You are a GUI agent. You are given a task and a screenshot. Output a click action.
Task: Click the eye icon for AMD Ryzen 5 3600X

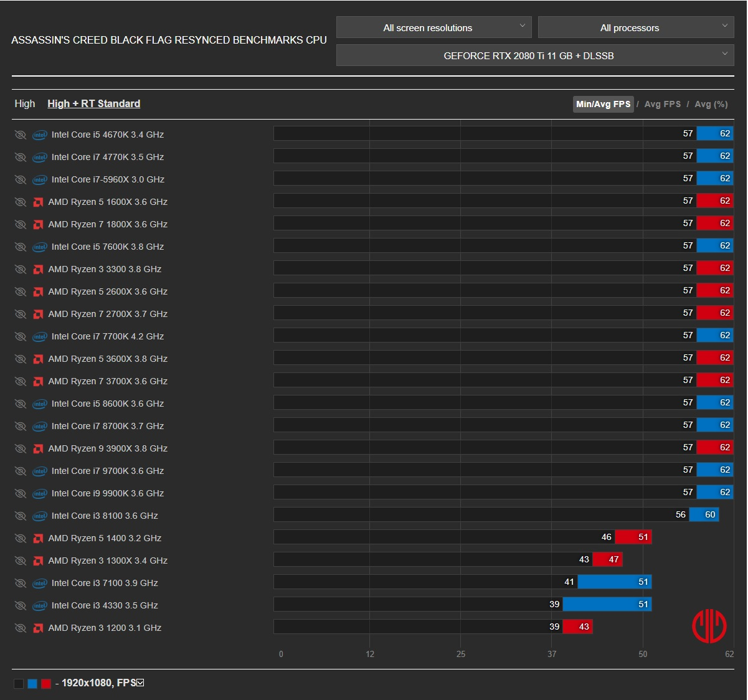point(20,359)
